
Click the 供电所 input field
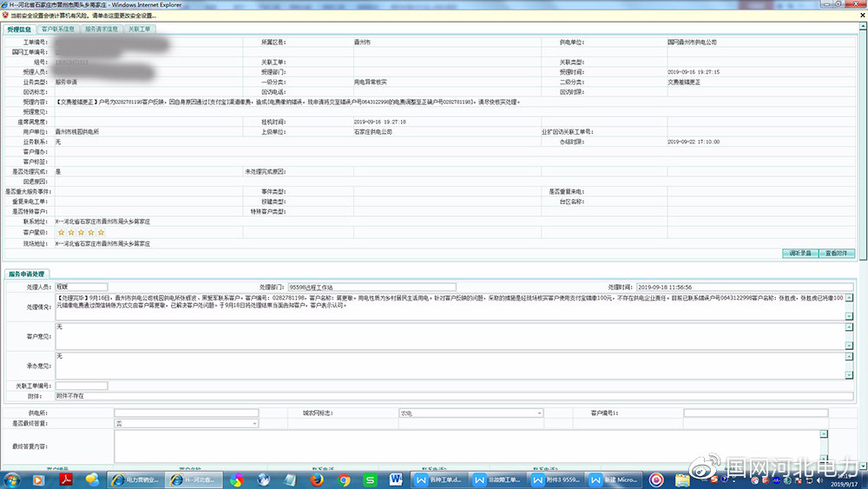point(186,413)
